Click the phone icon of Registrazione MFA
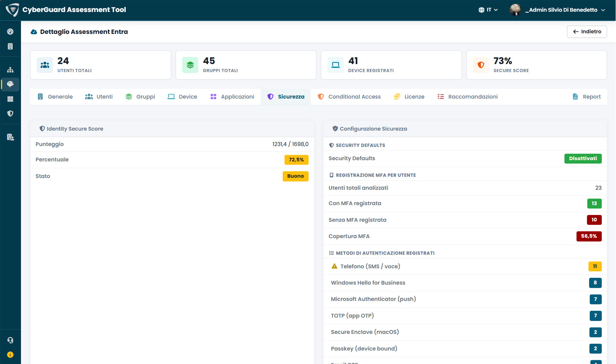This screenshot has width=616, height=364. pos(331,175)
